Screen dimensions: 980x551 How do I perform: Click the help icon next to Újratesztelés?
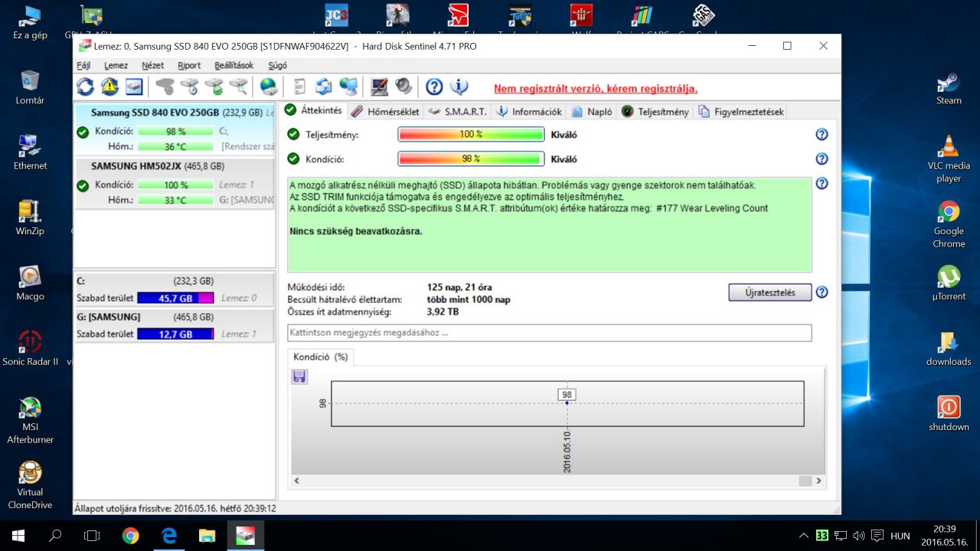coord(822,292)
